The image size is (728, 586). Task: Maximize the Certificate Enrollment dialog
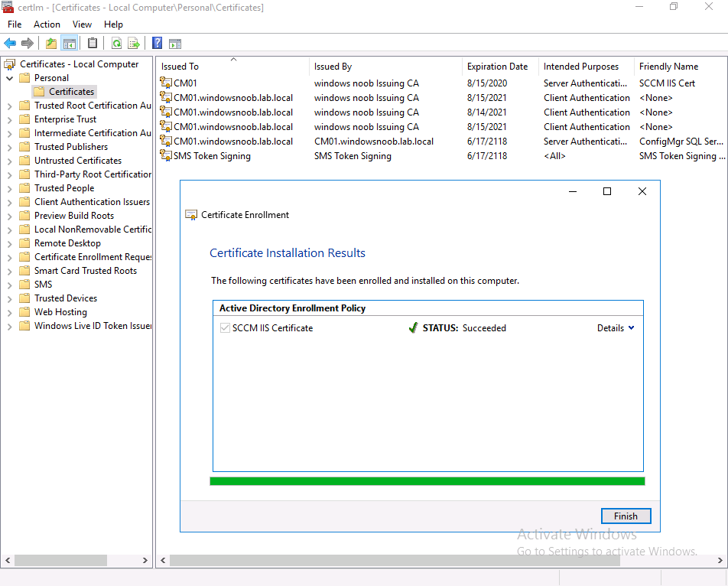pyautogui.click(x=607, y=191)
